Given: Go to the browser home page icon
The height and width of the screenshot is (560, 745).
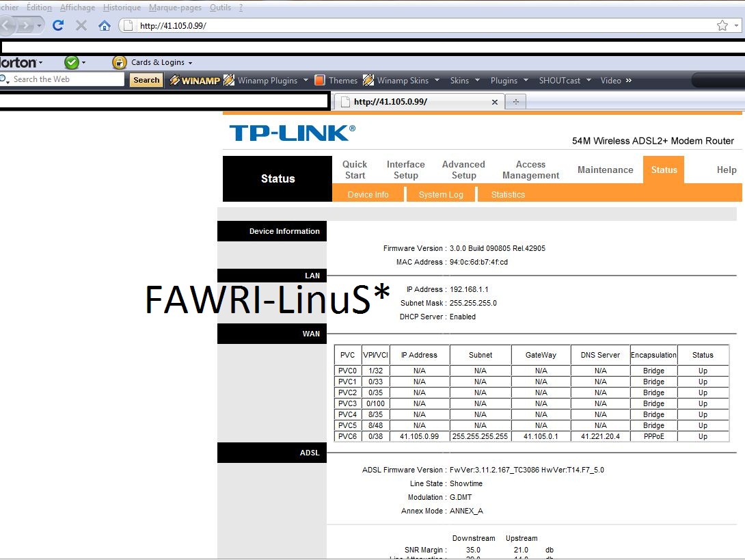Looking at the screenshot, I should pos(105,26).
